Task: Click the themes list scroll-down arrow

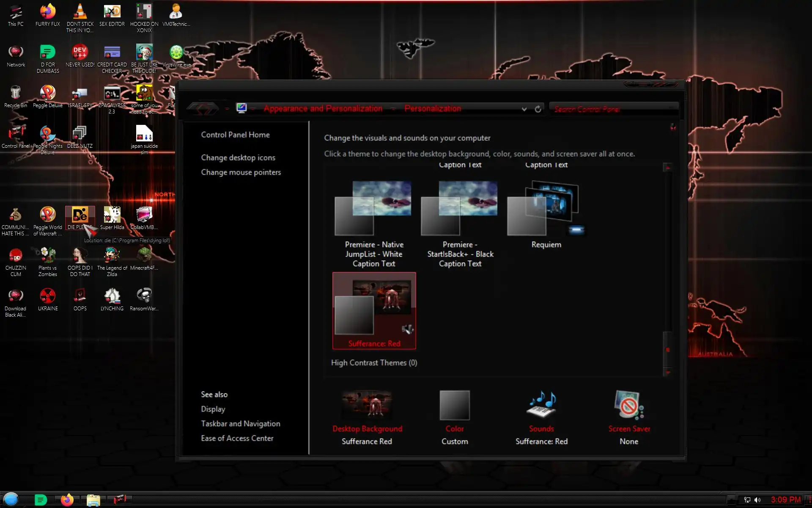Action: [x=668, y=373]
